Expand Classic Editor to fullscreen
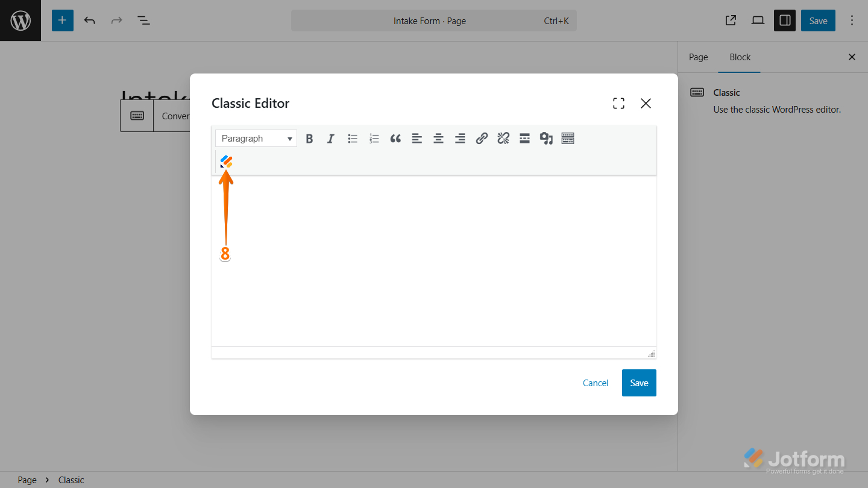This screenshot has width=868, height=488. [618, 103]
